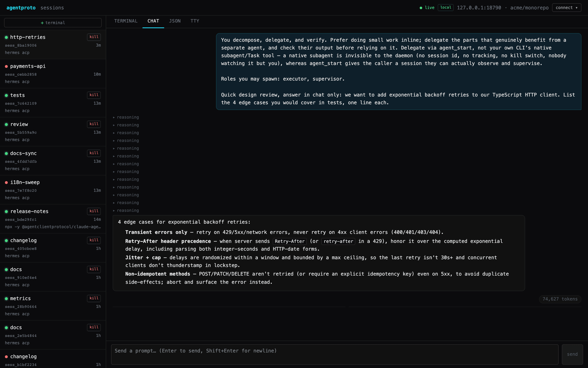
Task: Expand the fourth reasoning block
Action: 126,141
